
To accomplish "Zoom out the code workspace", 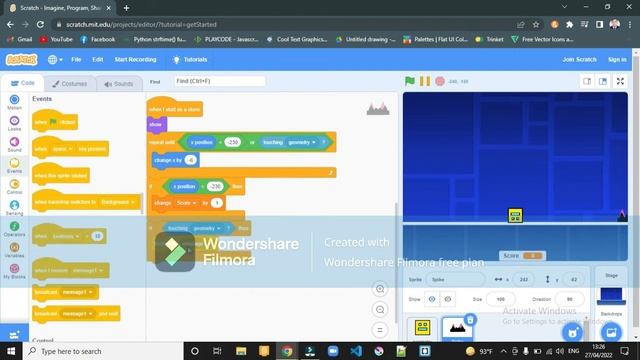I will [x=380, y=310].
